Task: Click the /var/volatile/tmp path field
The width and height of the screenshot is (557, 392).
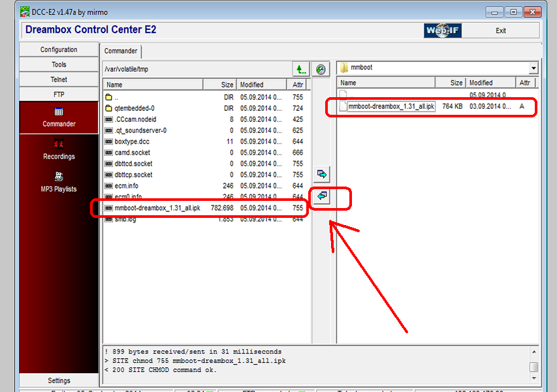Action: 197,69
